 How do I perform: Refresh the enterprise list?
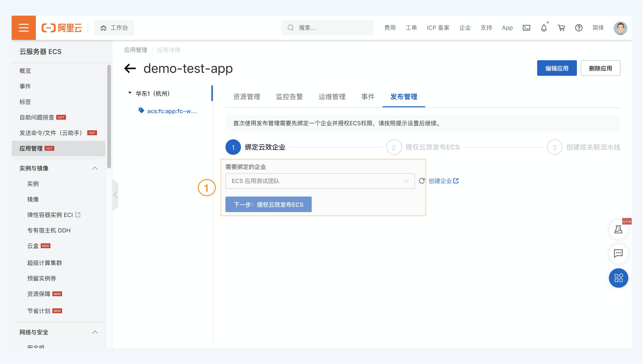(422, 181)
